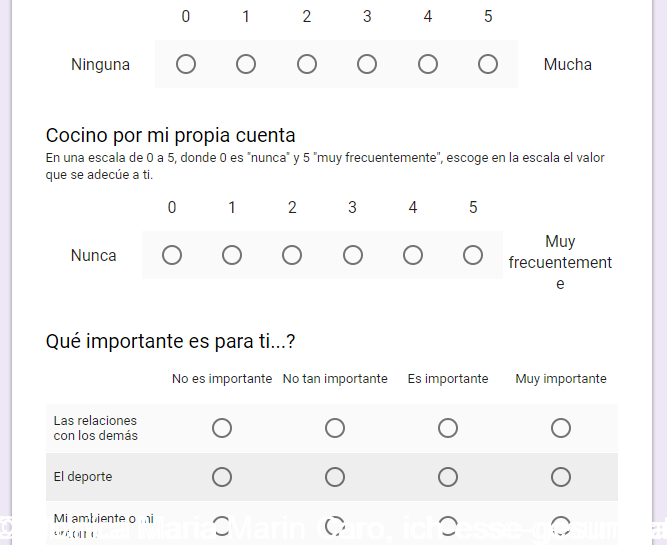
Task: Choose No tan importante for Las relaciones row
Action: [x=335, y=428]
